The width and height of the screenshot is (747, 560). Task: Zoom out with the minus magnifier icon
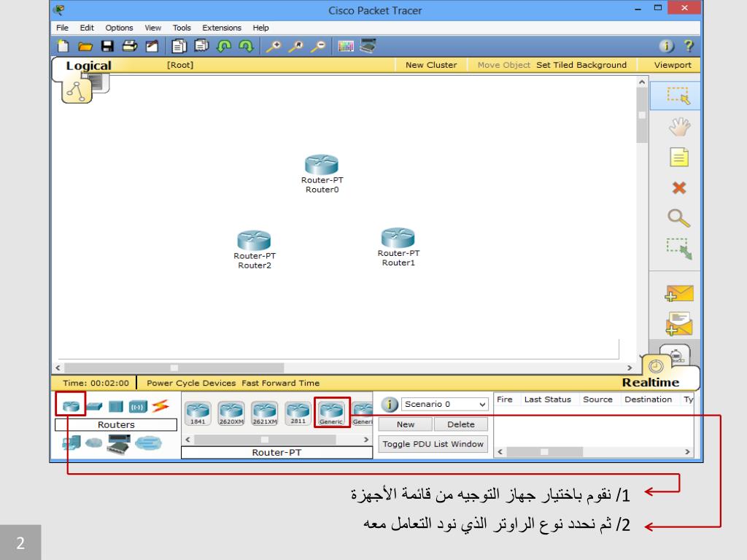click(318, 46)
